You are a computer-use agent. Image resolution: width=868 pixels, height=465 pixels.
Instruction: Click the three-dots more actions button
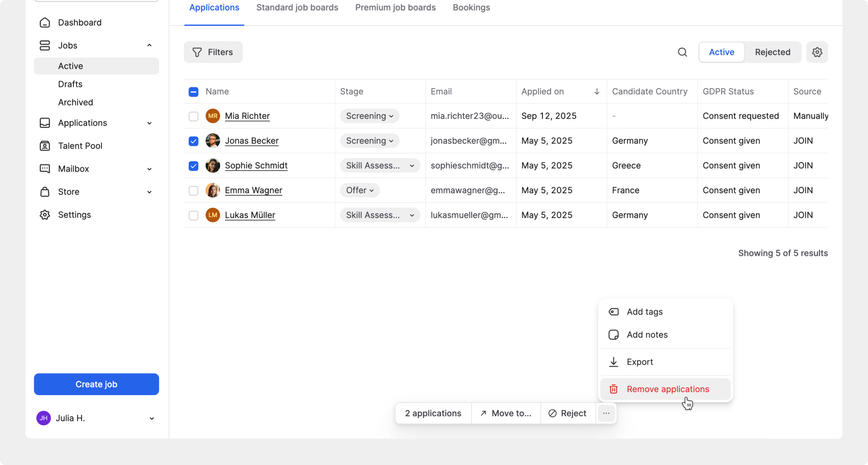coord(606,413)
